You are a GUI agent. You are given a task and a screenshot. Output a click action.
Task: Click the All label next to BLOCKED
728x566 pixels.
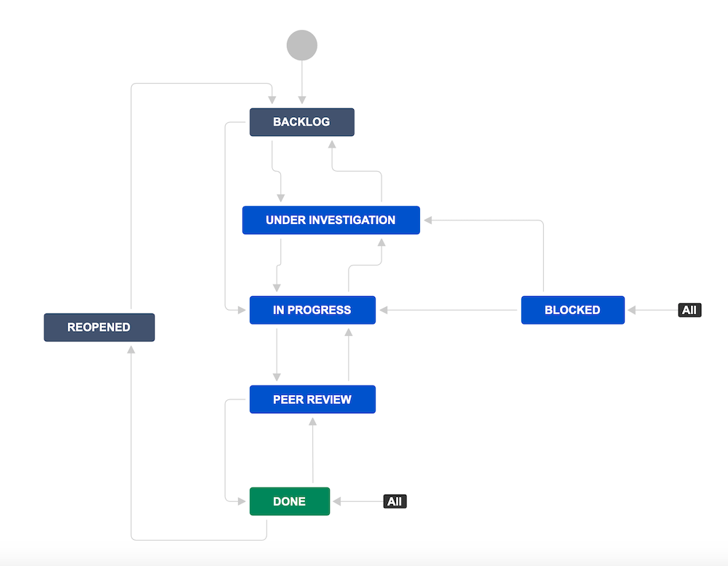(x=689, y=309)
